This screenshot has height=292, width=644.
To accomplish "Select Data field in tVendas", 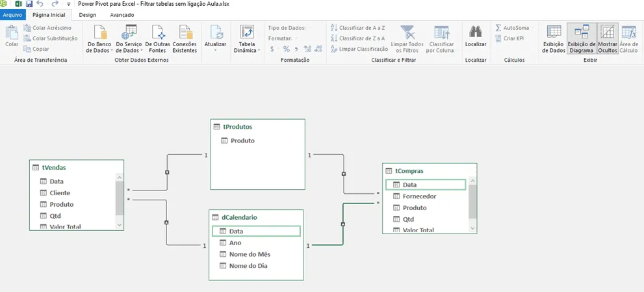I will (57, 181).
